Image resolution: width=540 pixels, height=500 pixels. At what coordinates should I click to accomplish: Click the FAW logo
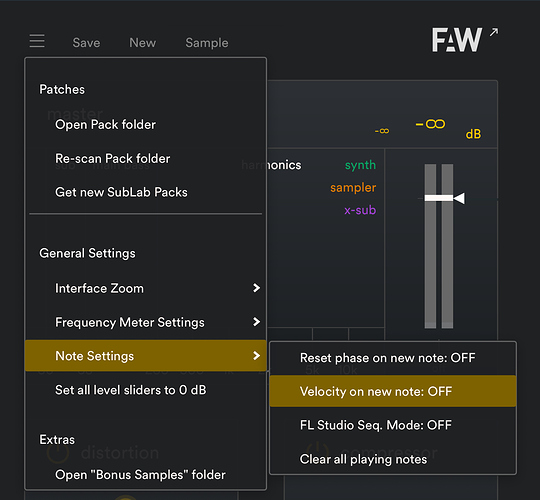[457, 40]
